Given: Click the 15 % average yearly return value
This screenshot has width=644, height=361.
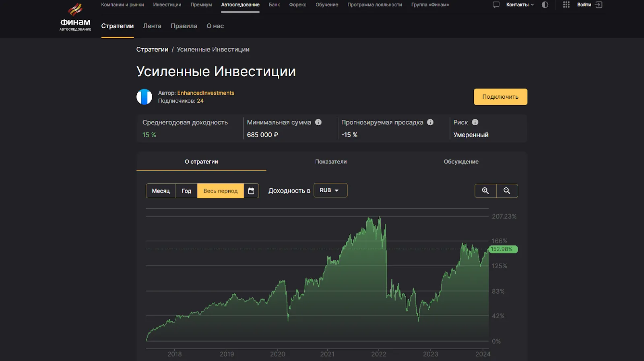Looking at the screenshot, I should (x=149, y=135).
